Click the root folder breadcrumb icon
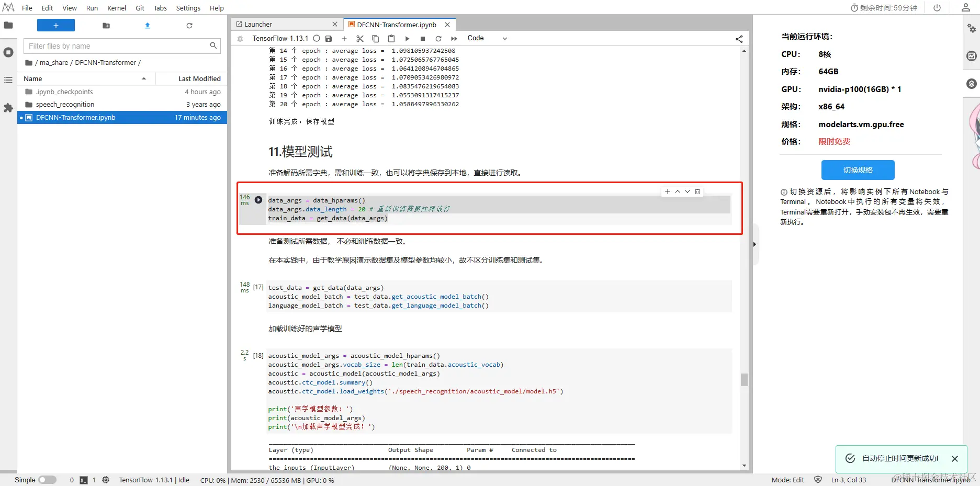Screen dimensions: 980x486 (x=29, y=62)
